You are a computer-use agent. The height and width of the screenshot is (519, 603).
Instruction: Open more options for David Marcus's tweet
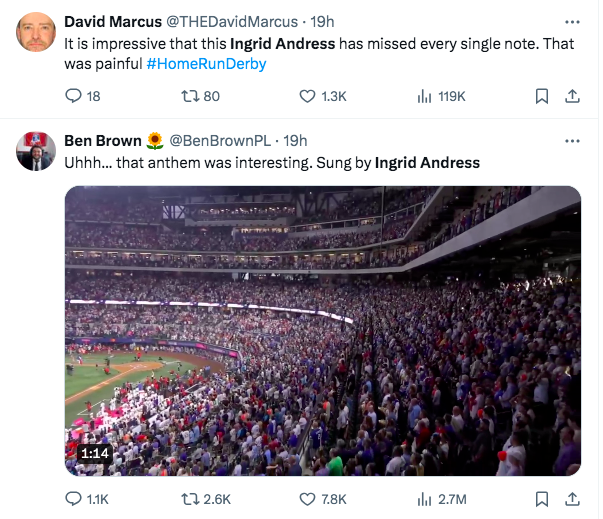point(572,21)
